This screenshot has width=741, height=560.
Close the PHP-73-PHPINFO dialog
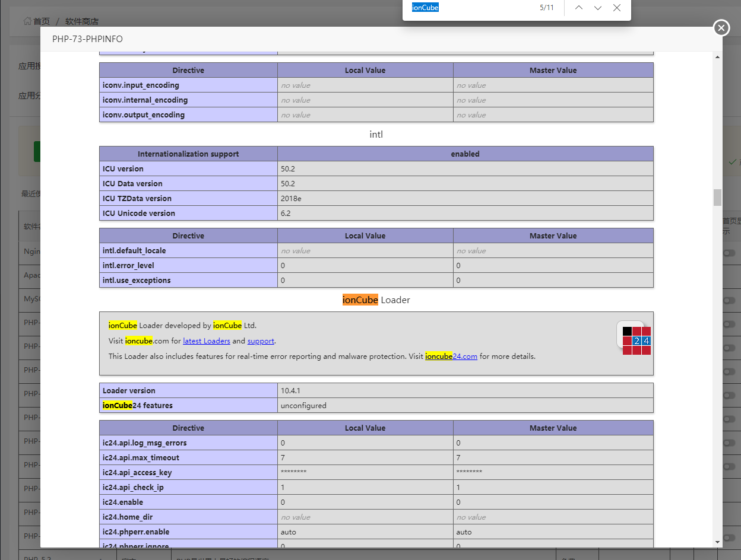(x=721, y=28)
